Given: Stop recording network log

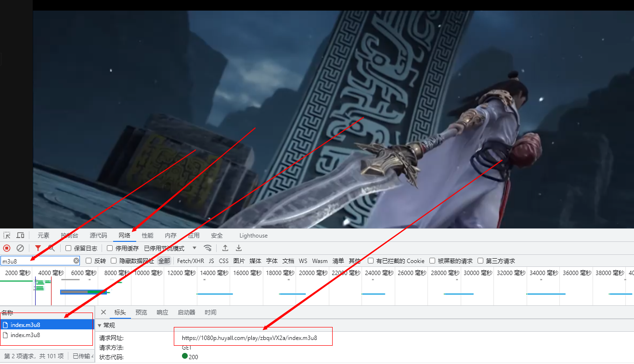Looking at the screenshot, I should pos(7,248).
